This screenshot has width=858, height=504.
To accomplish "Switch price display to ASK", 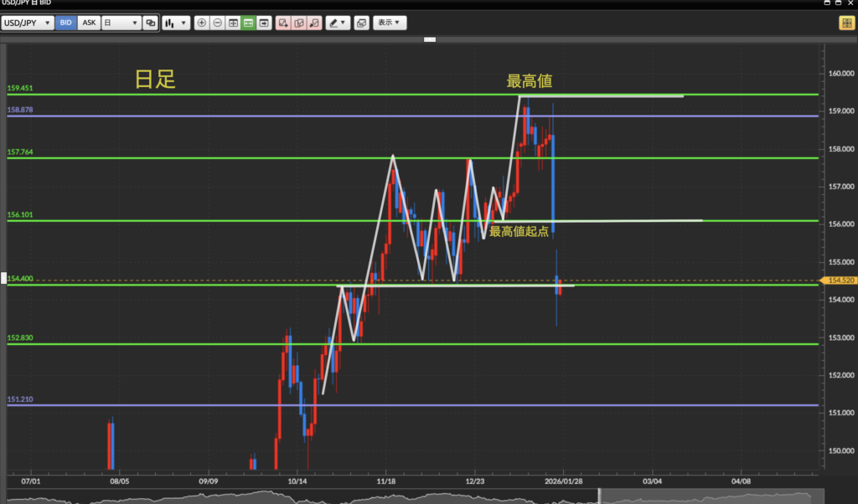I will point(88,23).
